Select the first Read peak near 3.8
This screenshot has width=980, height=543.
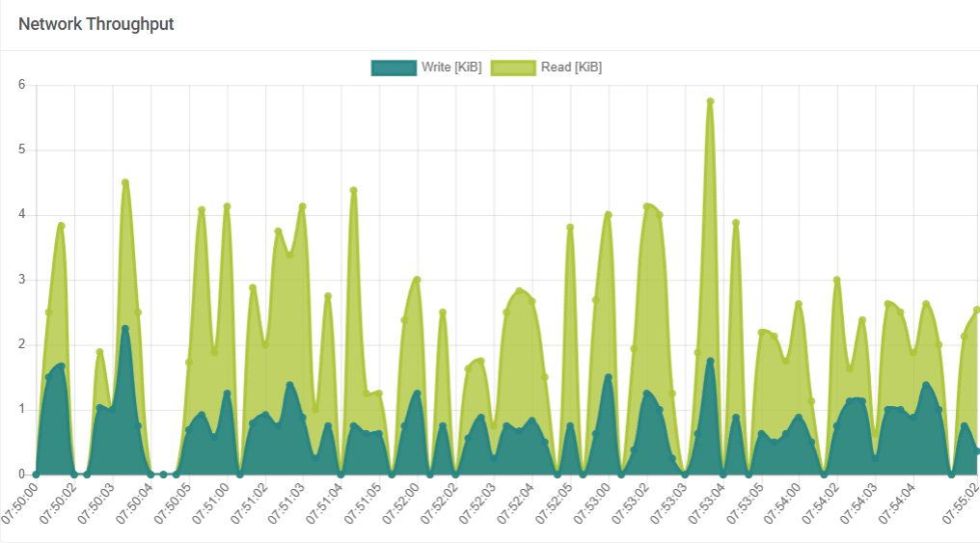(61, 226)
